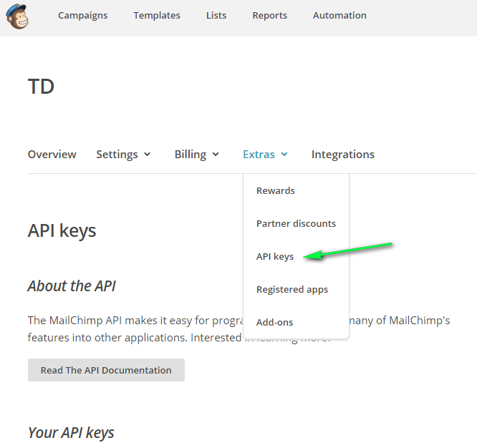Open the Campaigns section
This screenshot has width=477, height=448.
83,16
